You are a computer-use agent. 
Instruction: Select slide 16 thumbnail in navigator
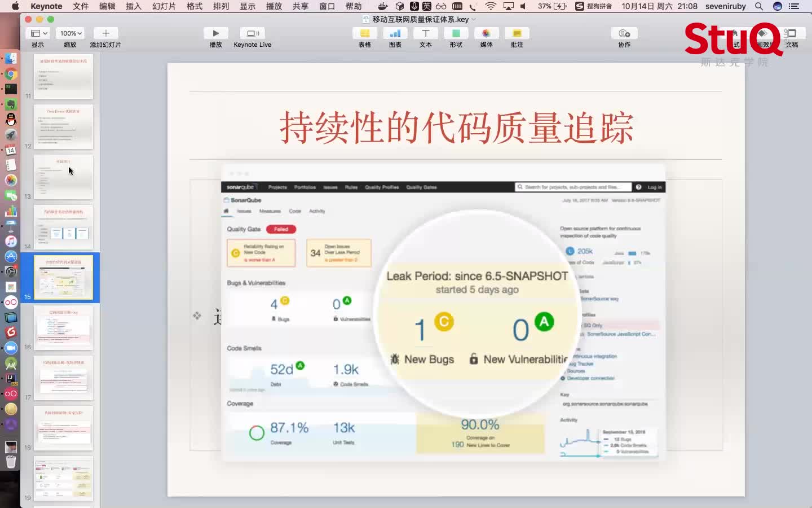click(63, 327)
